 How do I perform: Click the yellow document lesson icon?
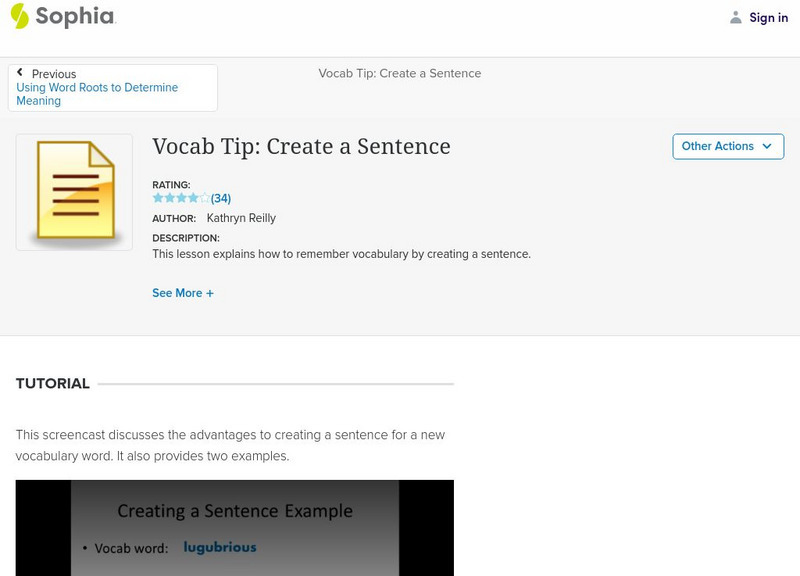(74, 193)
